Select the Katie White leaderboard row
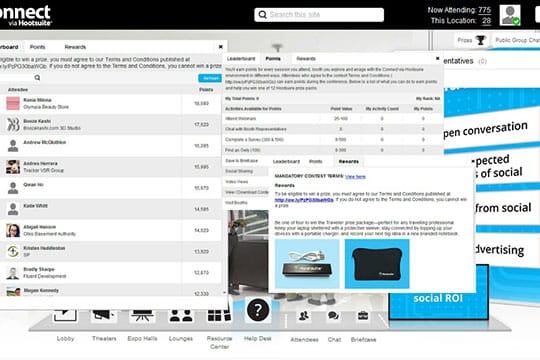This screenshot has height=360, width=540. tap(111, 209)
